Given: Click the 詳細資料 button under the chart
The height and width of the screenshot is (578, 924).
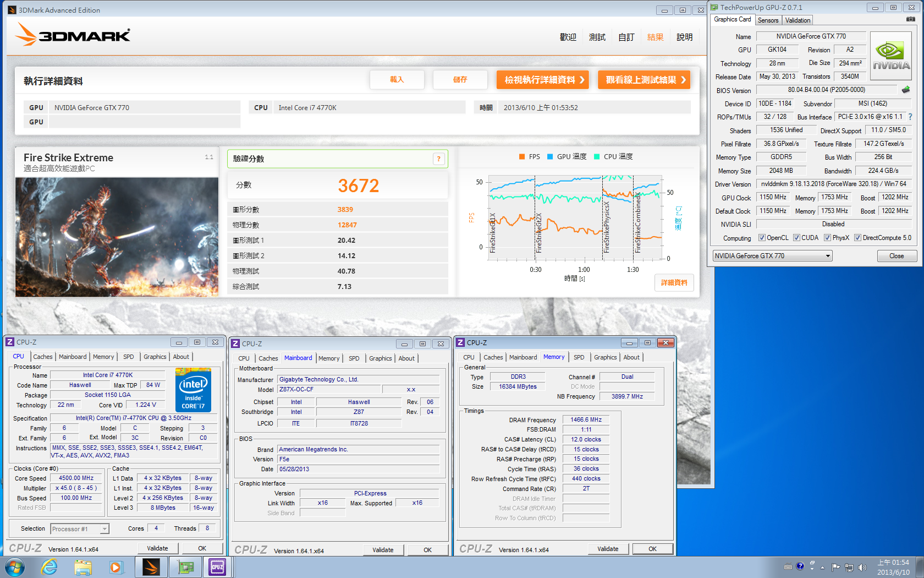Looking at the screenshot, I should point(674,283).
